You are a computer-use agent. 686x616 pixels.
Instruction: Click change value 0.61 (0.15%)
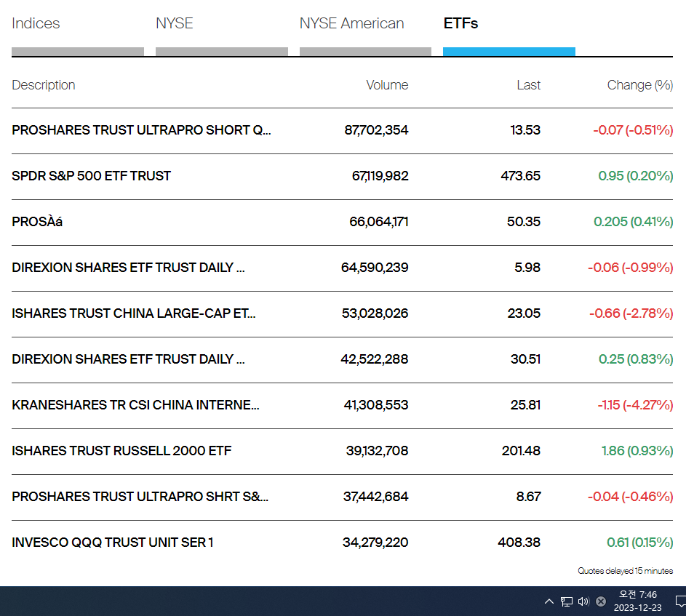click(640, 543)
